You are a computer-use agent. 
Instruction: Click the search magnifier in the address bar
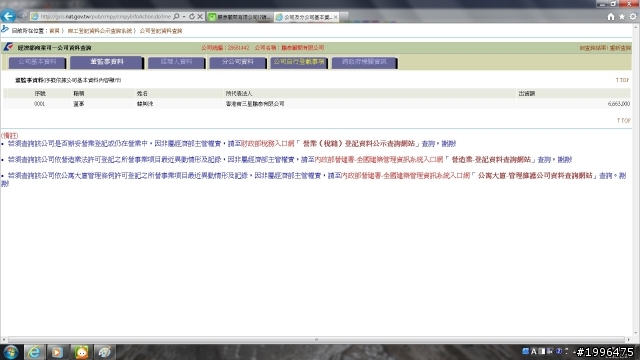[176, 16]
